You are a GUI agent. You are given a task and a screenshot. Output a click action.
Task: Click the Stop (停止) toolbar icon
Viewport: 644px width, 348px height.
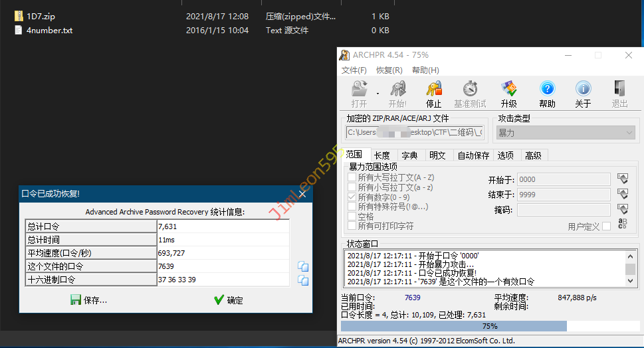pos(433,94)
